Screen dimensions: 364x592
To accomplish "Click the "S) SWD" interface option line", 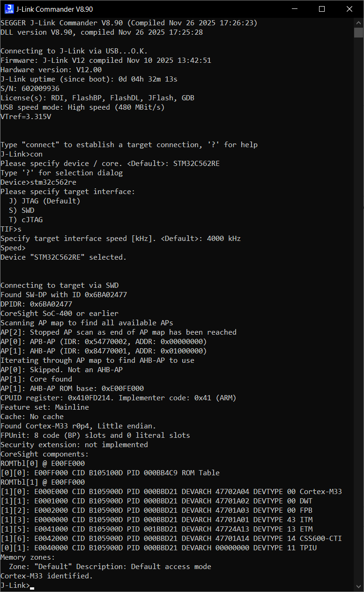I will coord(22,210).
